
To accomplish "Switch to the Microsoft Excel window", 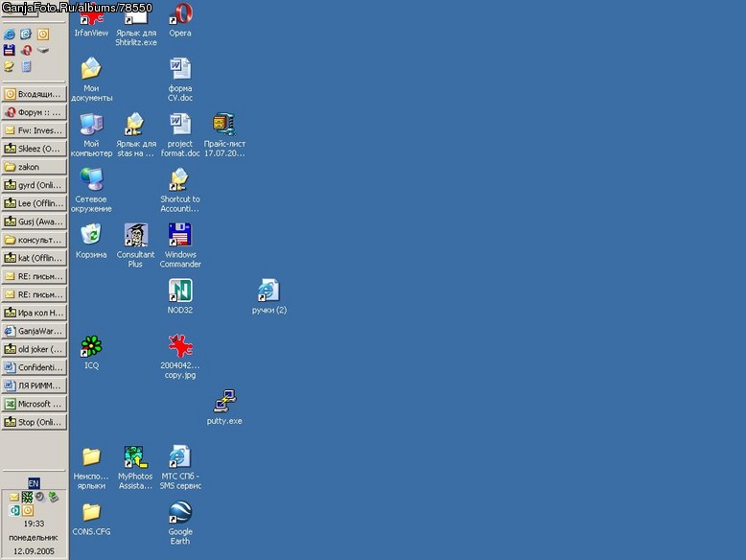I will [35, 404].
